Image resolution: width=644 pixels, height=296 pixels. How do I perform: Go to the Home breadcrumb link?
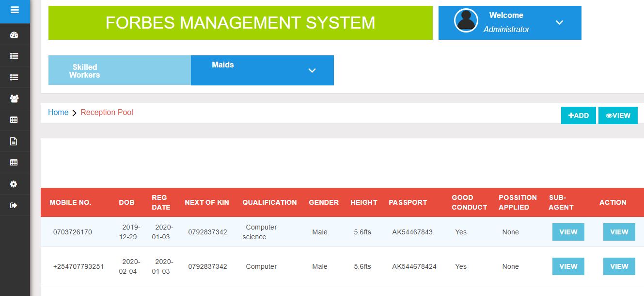coord(58,112)
